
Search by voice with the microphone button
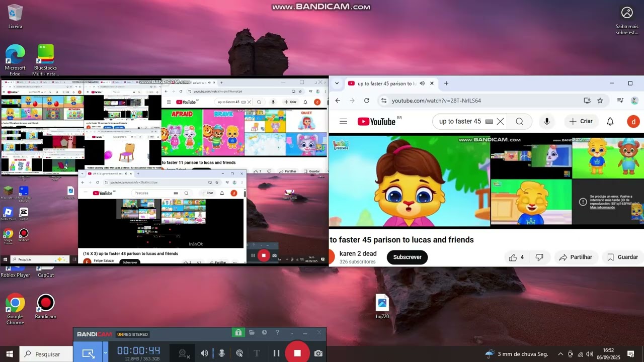pos(547,121)
